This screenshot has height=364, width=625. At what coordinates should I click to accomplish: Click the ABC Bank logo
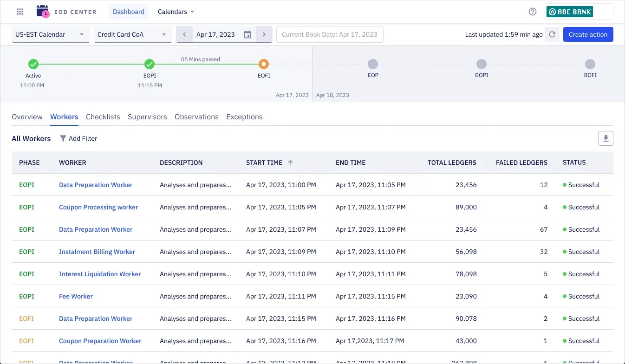coord(570,12)
